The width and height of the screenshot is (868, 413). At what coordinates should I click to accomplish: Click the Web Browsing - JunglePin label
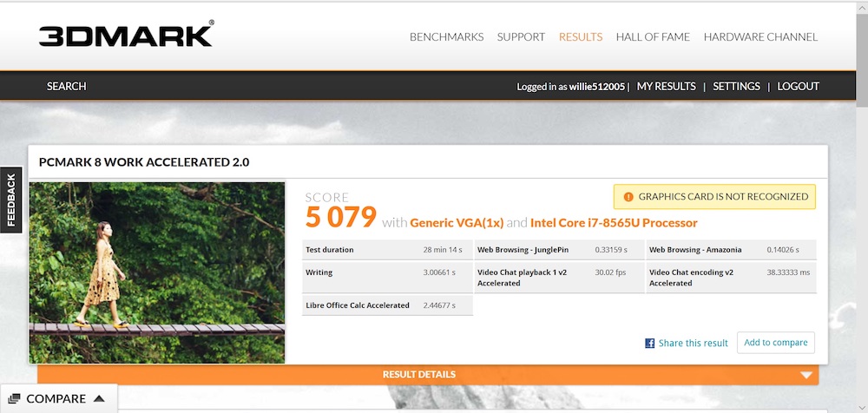coord(523,250)
